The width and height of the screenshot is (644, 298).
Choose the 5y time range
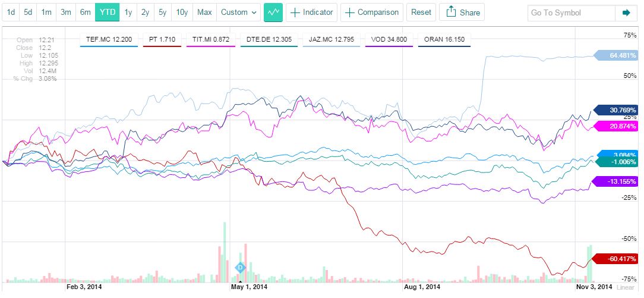pos(163,12)
